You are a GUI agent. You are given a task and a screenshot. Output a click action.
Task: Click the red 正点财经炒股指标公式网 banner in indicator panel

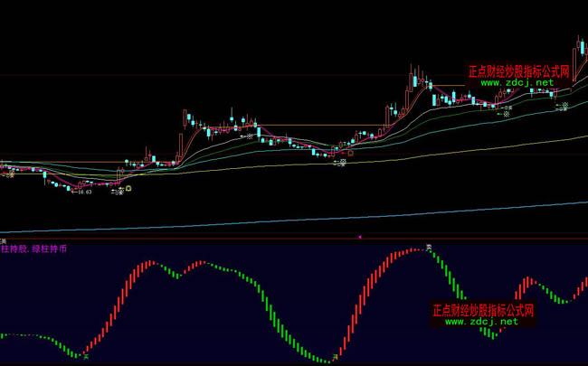pos(482,309)
